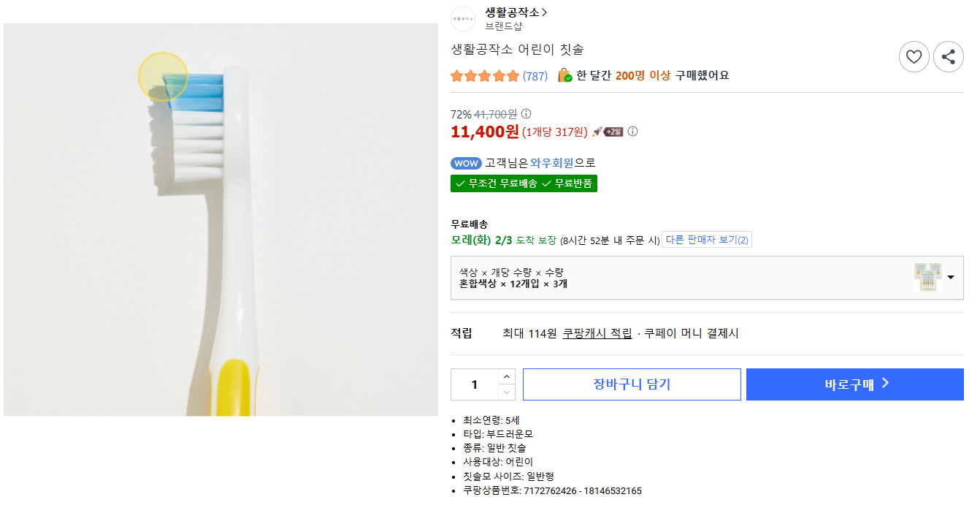Click the 바로구매 button
980x516 pixels.
click(x=854, y=384)
